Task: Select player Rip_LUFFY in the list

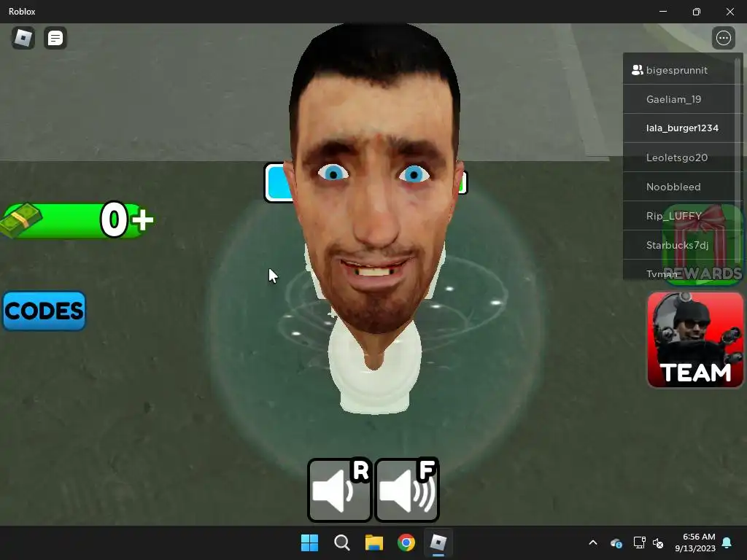Action: (x=679, y=216)
